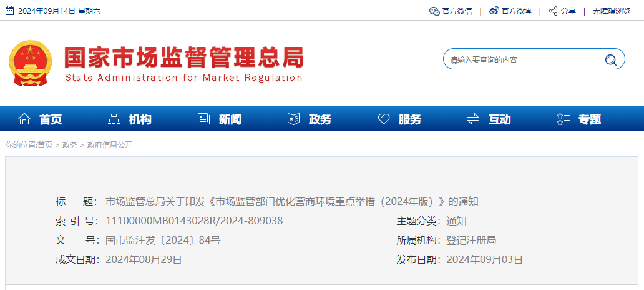Select publish date 2024年09月03日
The width and height of the screenshot is (644, 290).
485,259
